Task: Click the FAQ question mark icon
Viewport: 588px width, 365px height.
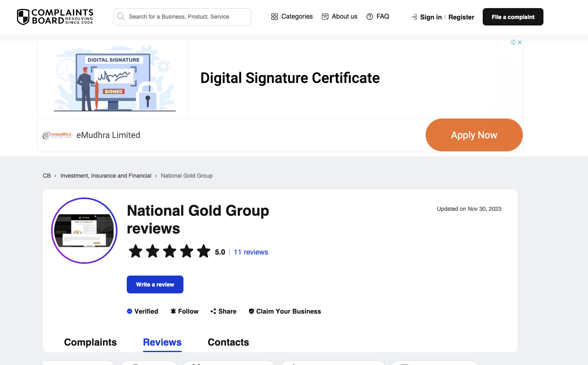Action: (x=370, y=17)
